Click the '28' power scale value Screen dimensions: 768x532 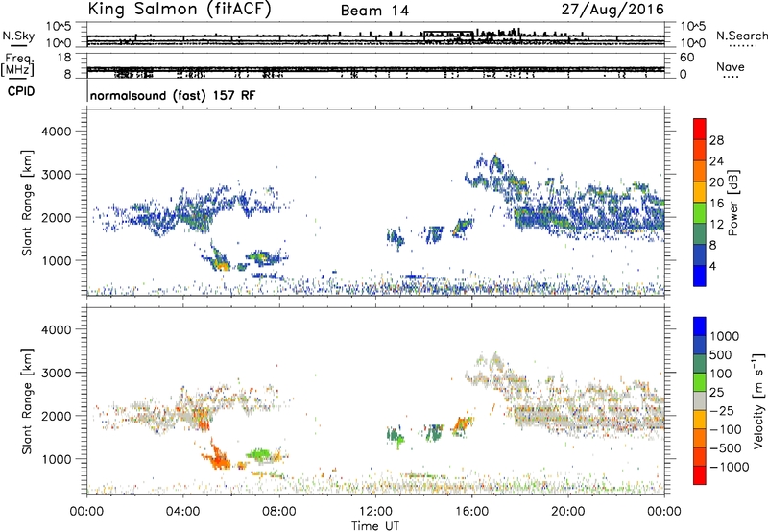tap(716, 140)
